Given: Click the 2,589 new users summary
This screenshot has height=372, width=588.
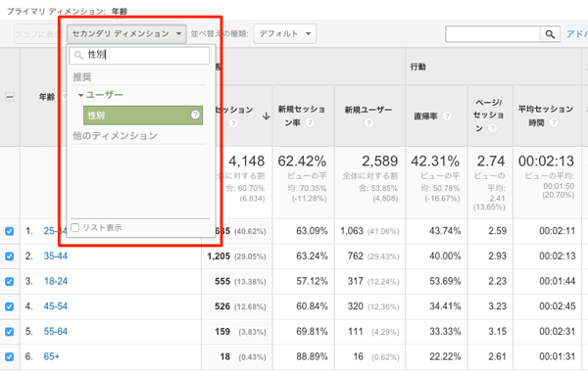Looking at the screenshot, I should click(379, 162).
